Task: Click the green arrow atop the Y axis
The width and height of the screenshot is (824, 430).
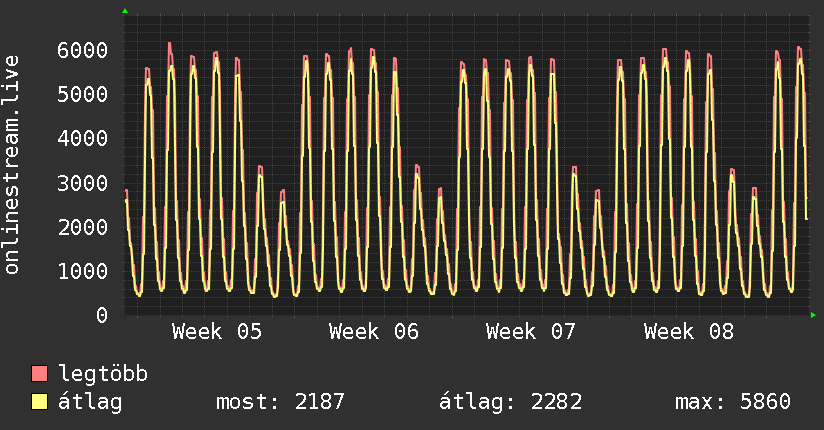Action: tap(125, 11)
